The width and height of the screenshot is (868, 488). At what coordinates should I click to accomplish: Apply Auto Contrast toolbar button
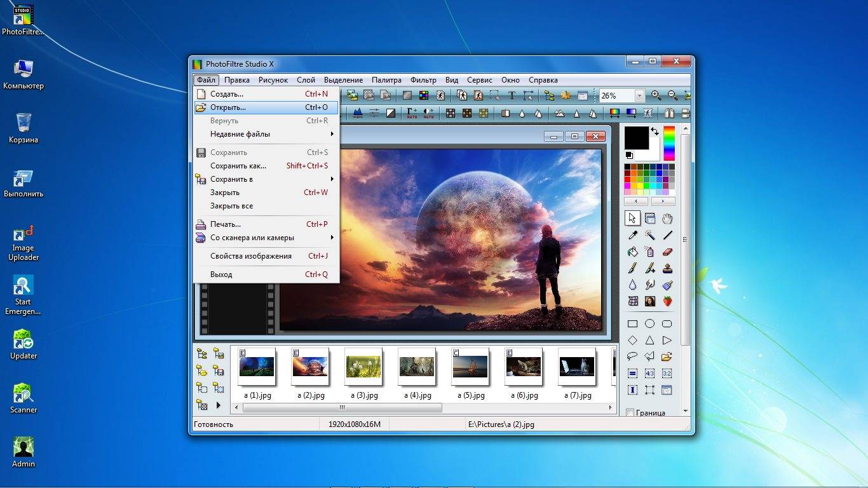(x=429, y=113)
